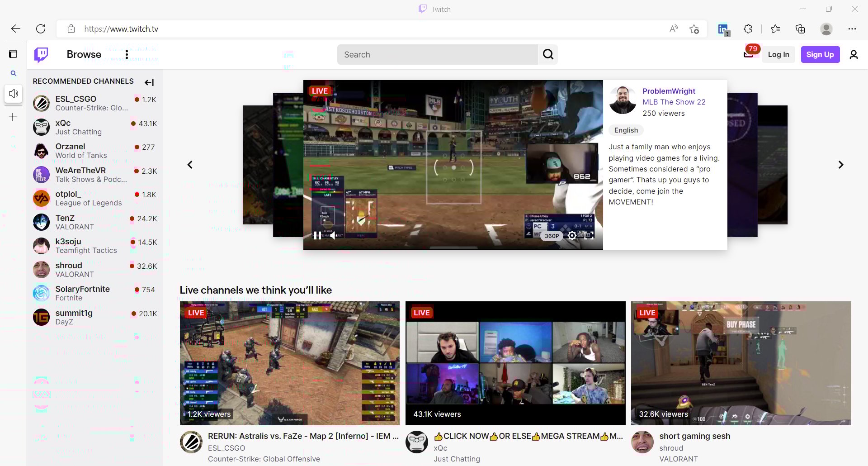
Task: Open SolaryFortnite recommended channel
Action: click(x=94, y=293)
